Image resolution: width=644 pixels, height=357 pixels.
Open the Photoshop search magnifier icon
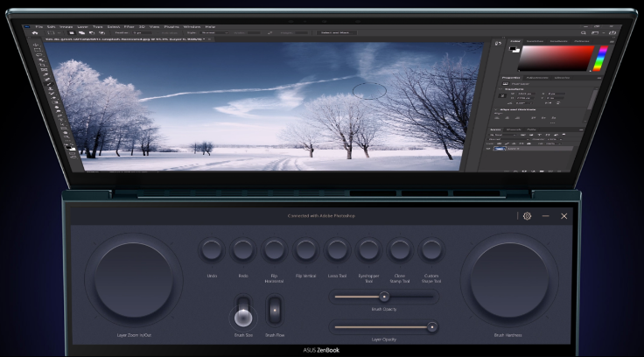(x=584, y=32)
